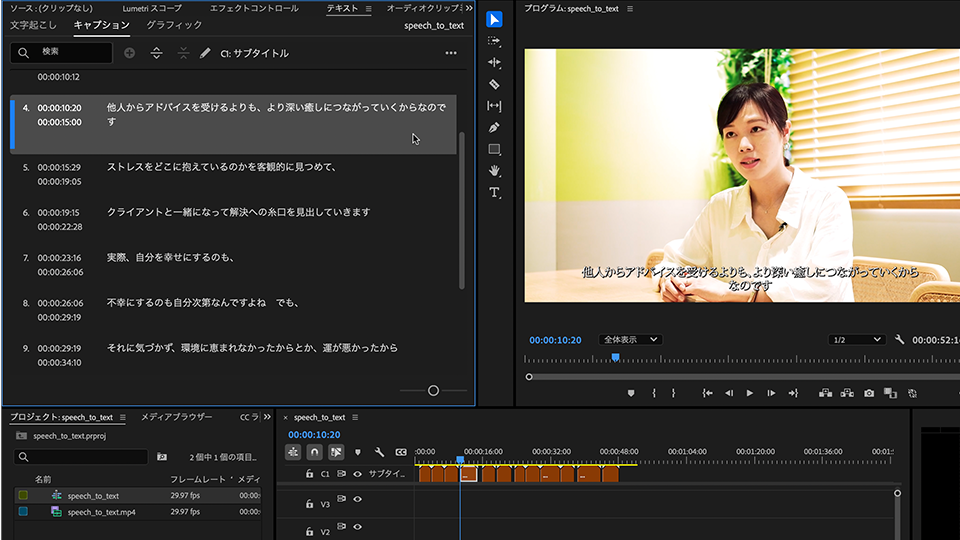
Task: Select the Pen tool
Action: coord(494,127)
